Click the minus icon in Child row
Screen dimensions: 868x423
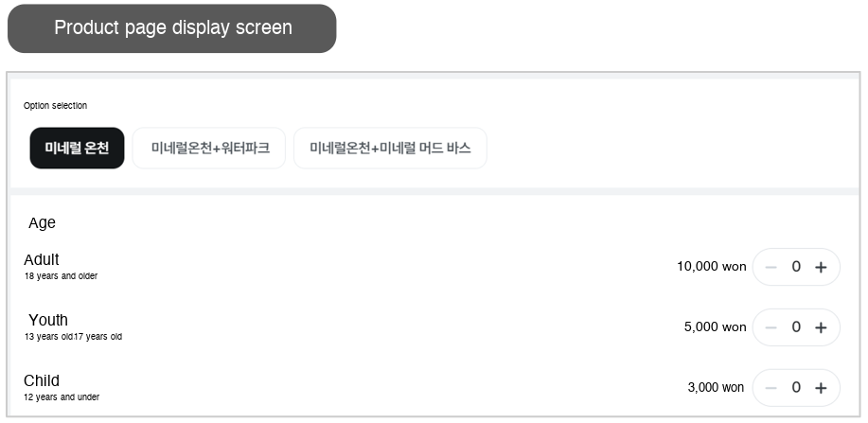771,388
